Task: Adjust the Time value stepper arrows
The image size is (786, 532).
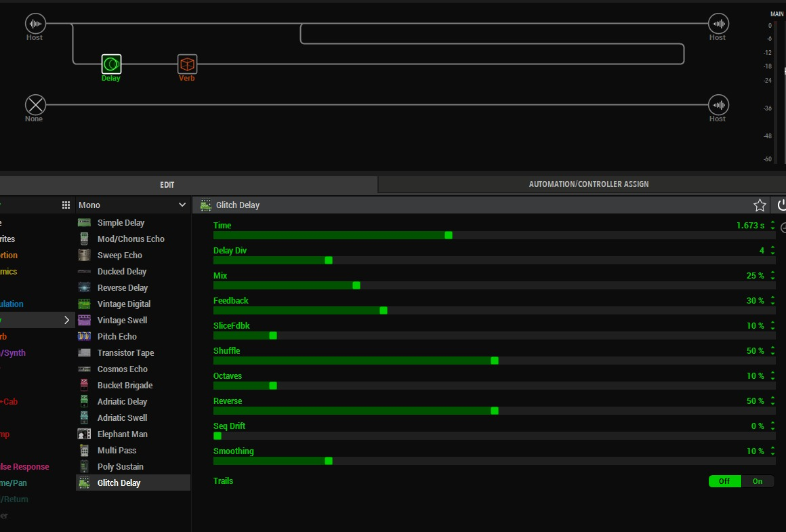Action: (x=772, y=226)
